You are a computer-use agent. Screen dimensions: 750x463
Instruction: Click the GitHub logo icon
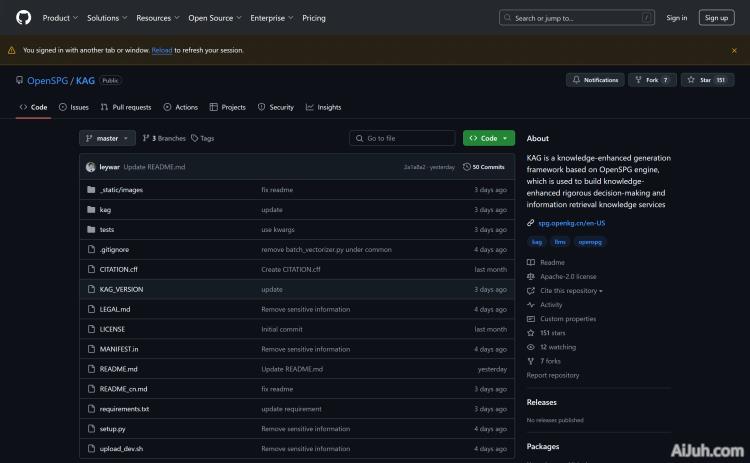click(x=23, y=17)
